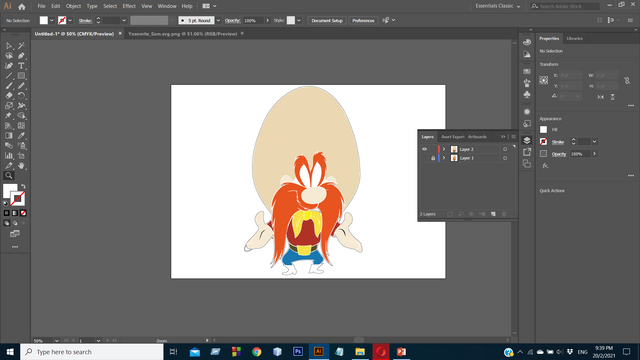Toggle Layer 1 lock icon
Image resolution: width=640 pixels, height=360 pixels.
click(x=433, y=158)
